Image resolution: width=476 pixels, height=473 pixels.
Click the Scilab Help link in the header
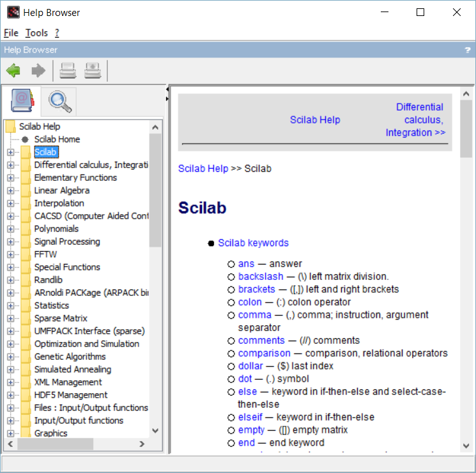[x=315, y=120]
